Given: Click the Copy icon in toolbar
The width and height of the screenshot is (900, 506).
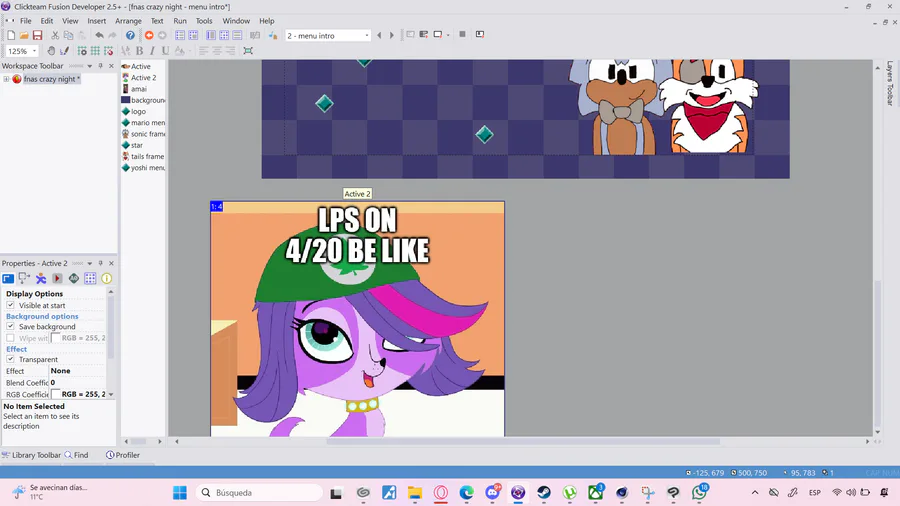Looking at the screenshot, I should click(x=68, y=36).
